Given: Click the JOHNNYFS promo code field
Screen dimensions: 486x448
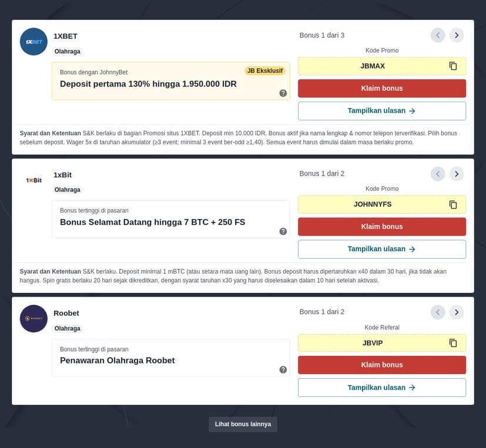Looking at the screenshot, I should 373,205.
